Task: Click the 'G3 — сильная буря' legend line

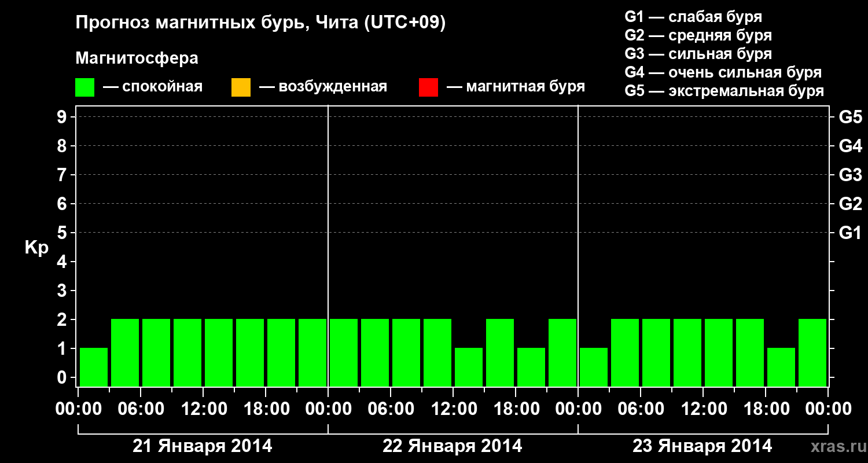Action: [698, 54]
